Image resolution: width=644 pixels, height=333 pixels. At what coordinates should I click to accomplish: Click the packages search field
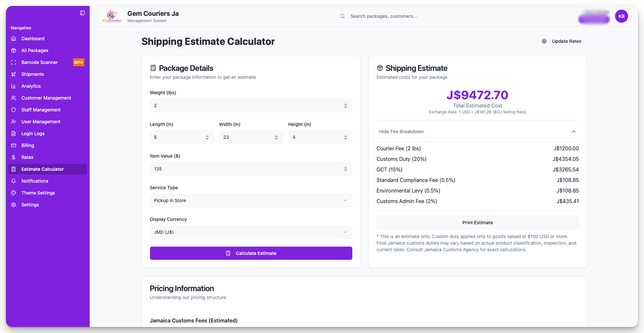(378, 16)
